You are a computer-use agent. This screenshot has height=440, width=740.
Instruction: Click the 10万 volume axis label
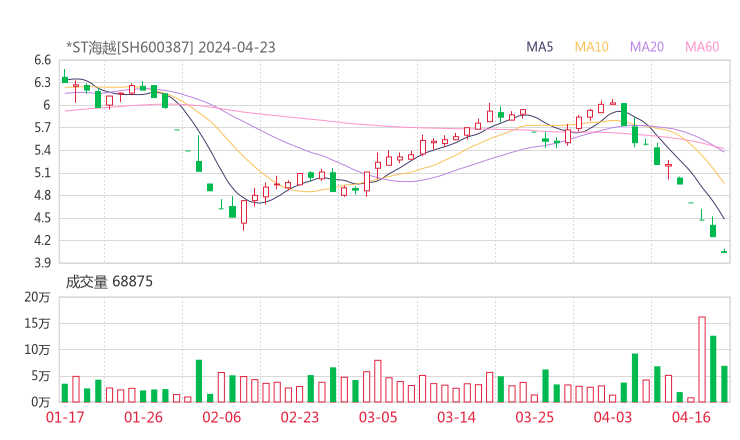click(37, 350)
